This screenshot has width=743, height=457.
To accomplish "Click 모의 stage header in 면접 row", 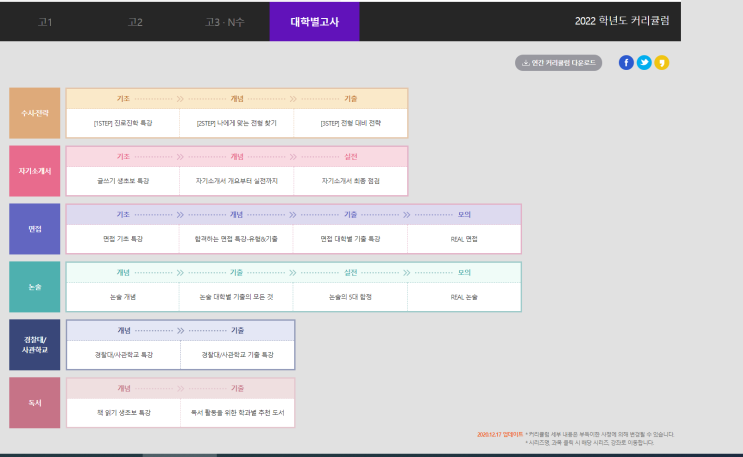I will (x=464, y=214).
